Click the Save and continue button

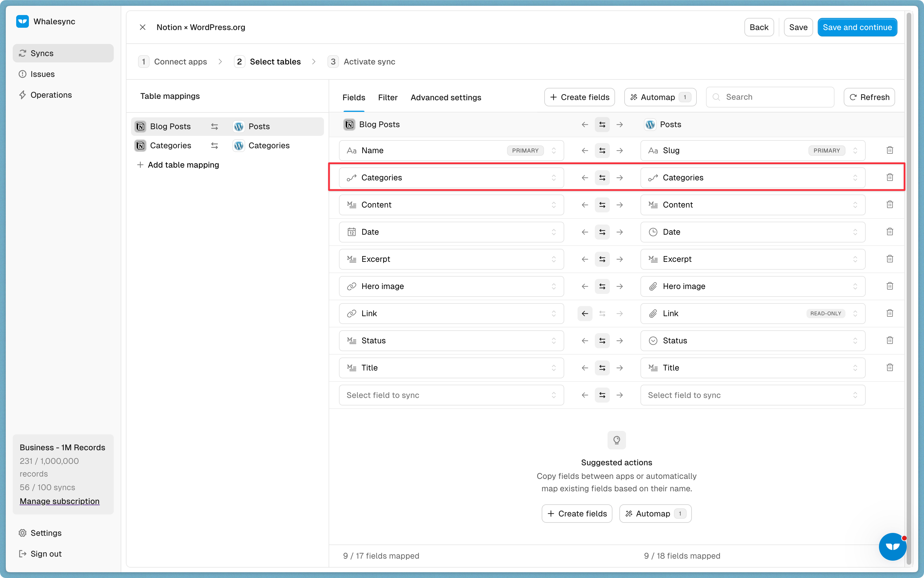click(857, 27)
